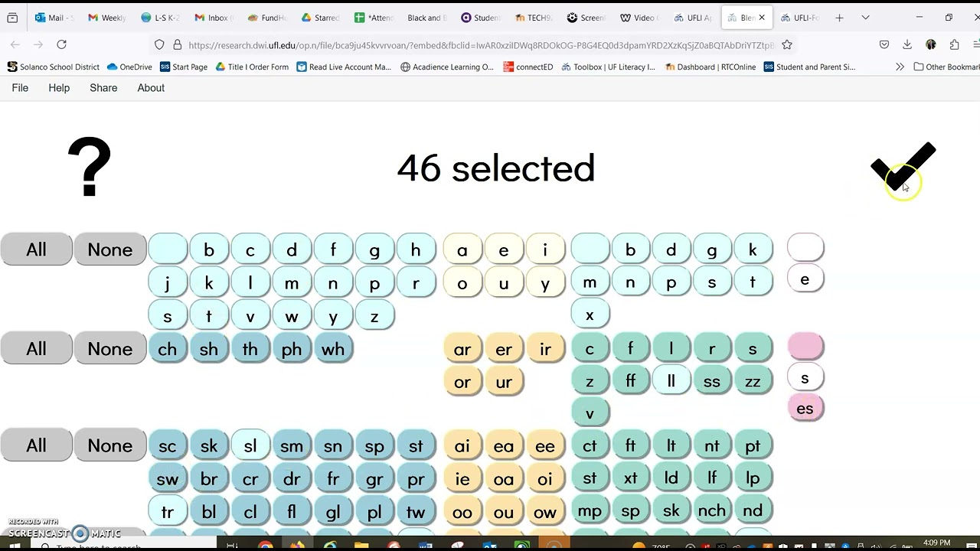The image size is (980, 551).
Task: Open the Read Live Account bookmark
Action: [x=344, y=67]
